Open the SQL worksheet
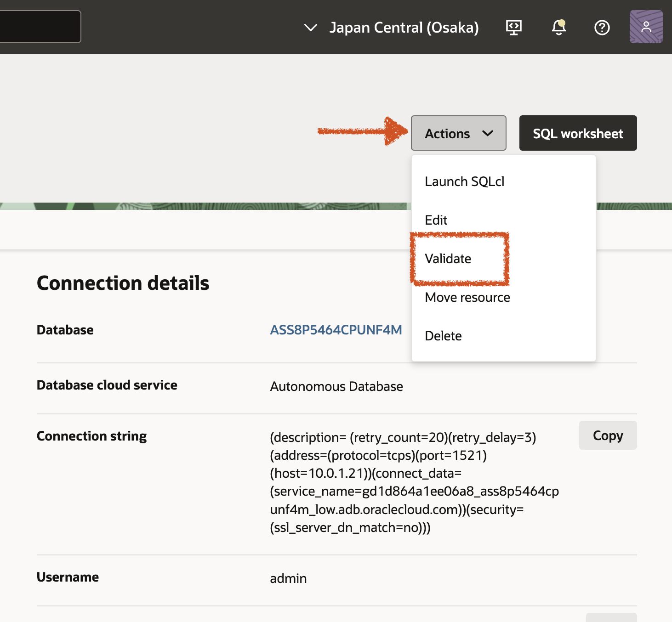Screen dimensions: 672x622 (x=578, y=133)
